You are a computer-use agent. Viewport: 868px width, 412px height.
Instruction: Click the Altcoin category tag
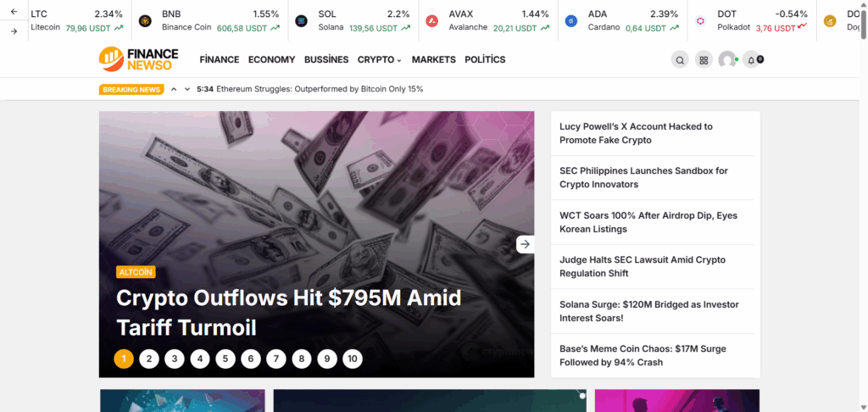click(136, 272)
